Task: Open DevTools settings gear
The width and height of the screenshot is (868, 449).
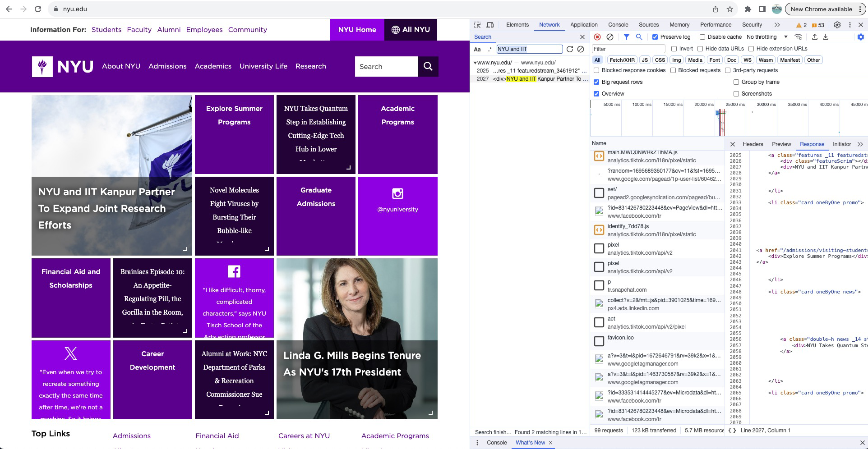Action: tap(838, 25)
